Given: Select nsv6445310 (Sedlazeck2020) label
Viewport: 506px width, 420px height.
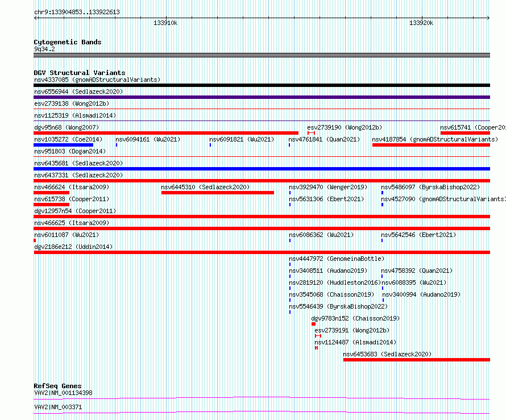Looking at the screenshot, I should [205, 187].
